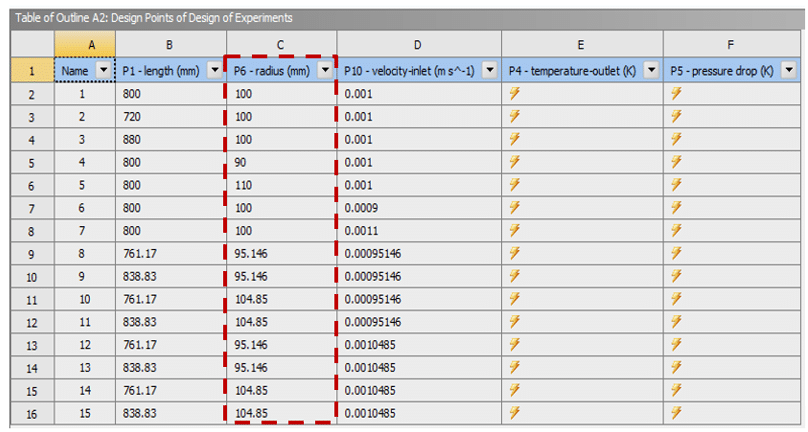This screenshot has width=808, height=432.
Task: Click the temperature-outlet lightning icon in design point 9 row
Action: [514, 276]
